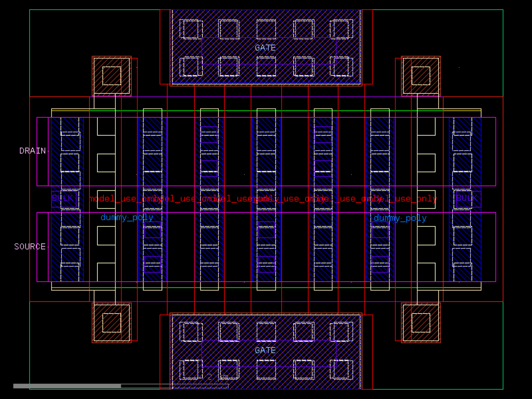Click the right BULK label box

[x=468, y=199]
